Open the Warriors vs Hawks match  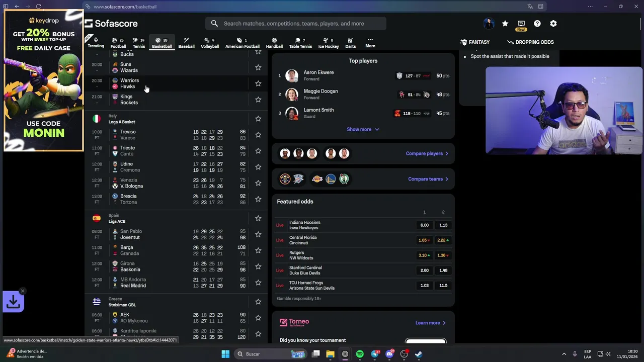tap(176, 83)
